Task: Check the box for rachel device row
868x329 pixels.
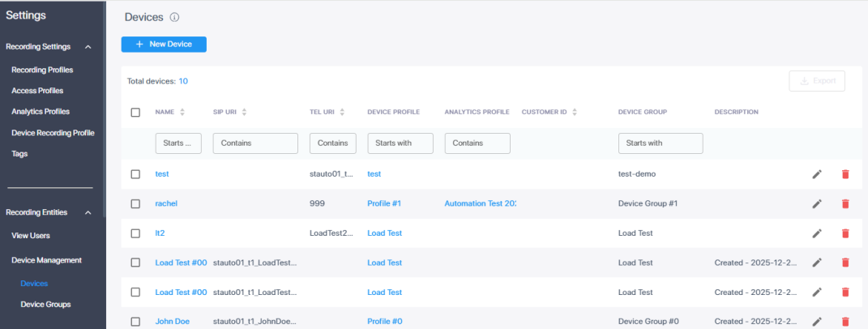Action: click(135, 203)
